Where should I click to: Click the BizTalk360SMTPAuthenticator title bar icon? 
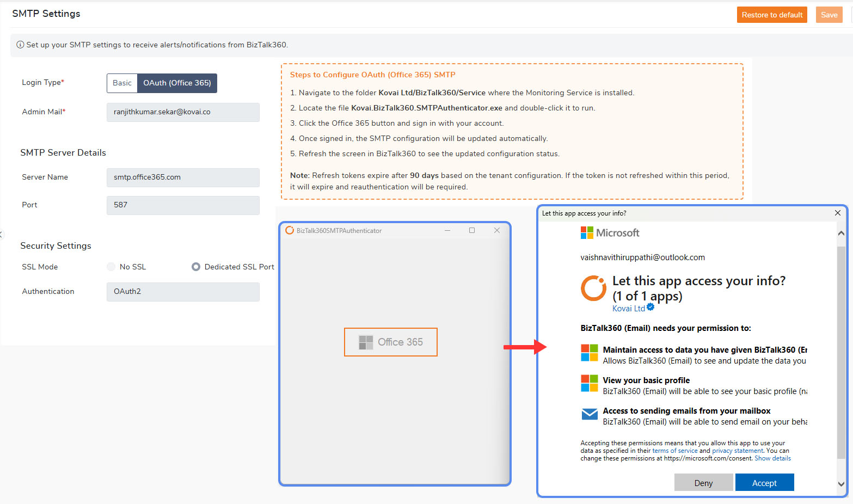[x=290, y=231]
